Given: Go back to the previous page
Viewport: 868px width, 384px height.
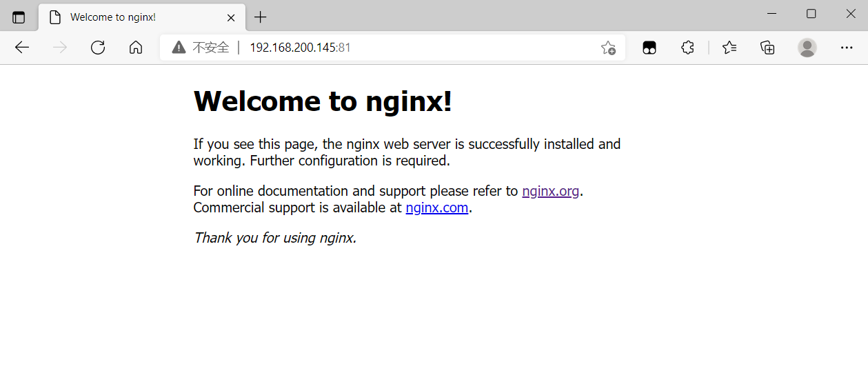Looking at the screenshot, I should click(22, 48).
